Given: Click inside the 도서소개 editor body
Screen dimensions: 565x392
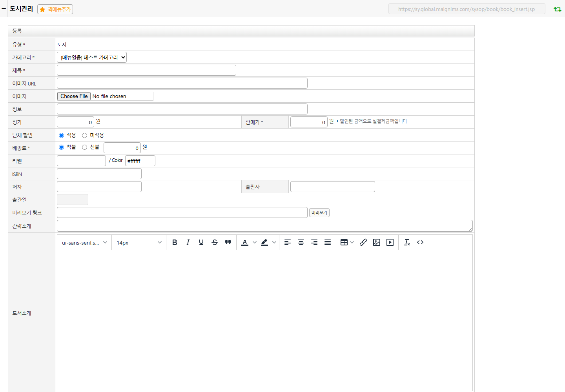Looking at the screenshot, I should (x=265, y=320).
